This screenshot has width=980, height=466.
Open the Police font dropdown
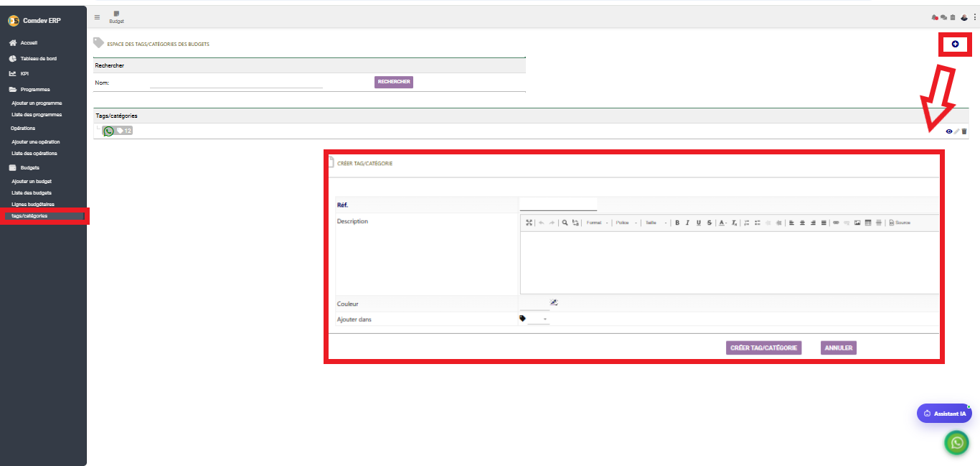pyautogui.click(x=626, y=223)
